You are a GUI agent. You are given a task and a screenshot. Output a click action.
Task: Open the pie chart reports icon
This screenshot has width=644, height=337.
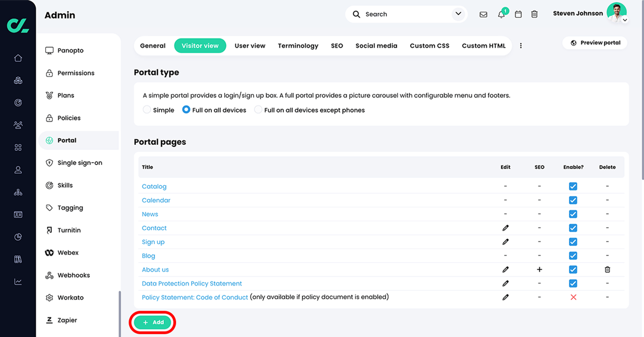pos(18,237)
